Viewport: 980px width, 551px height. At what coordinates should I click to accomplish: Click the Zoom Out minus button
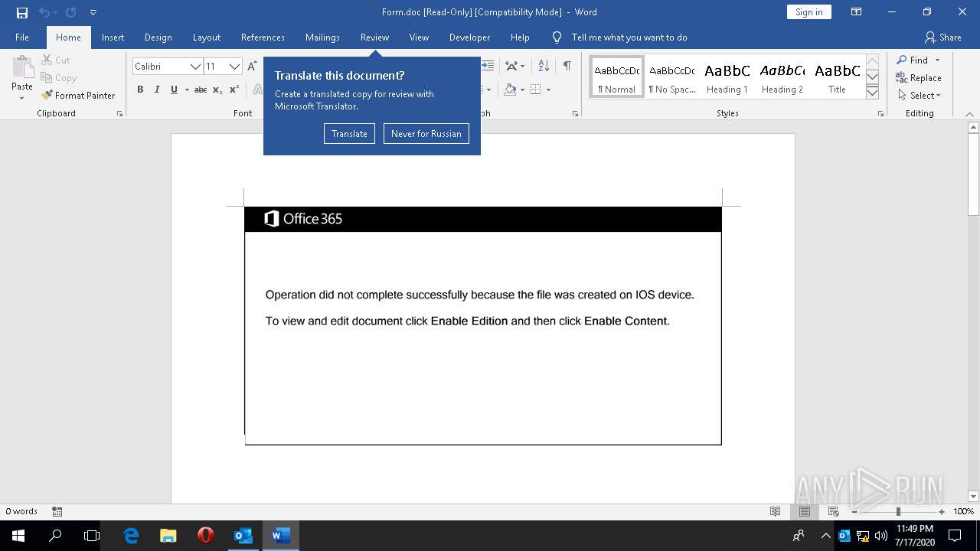pyautogui.click(x=854, y=511)
